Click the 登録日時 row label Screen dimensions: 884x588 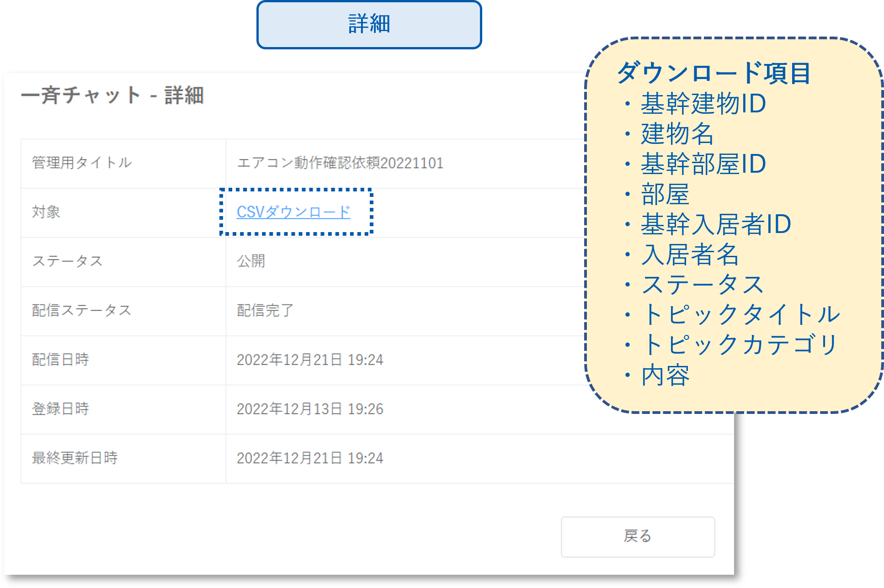[60, 409]
